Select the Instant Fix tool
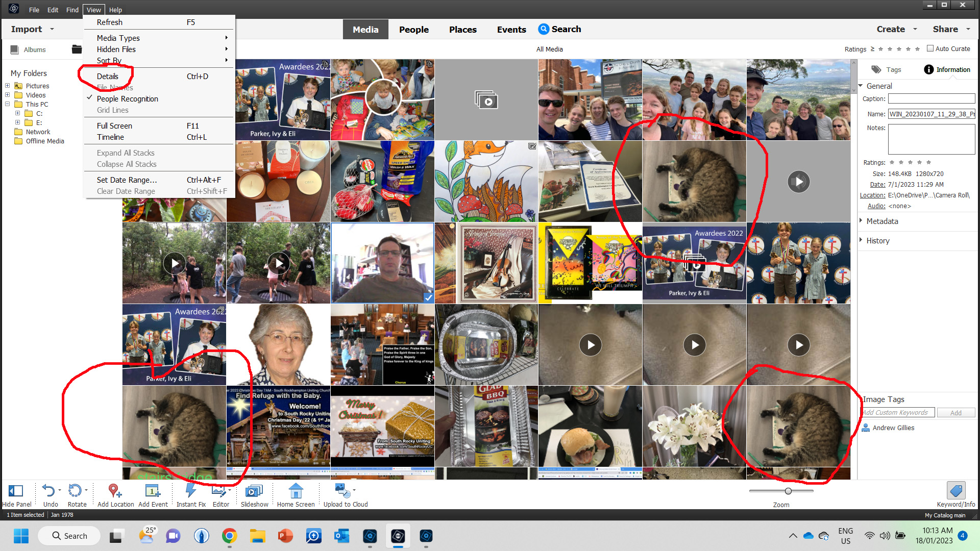Screen dimensions: 980x551 [191, 493]
